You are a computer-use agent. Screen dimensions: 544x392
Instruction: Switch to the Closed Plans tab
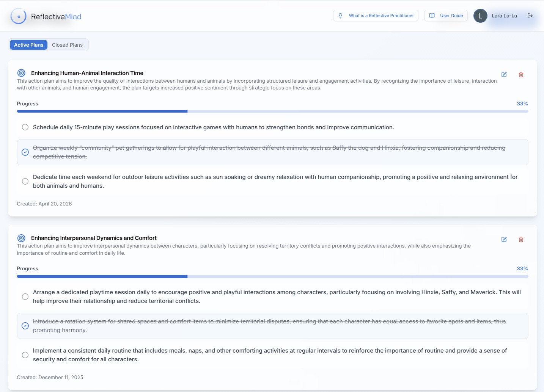tap(67, 45)
